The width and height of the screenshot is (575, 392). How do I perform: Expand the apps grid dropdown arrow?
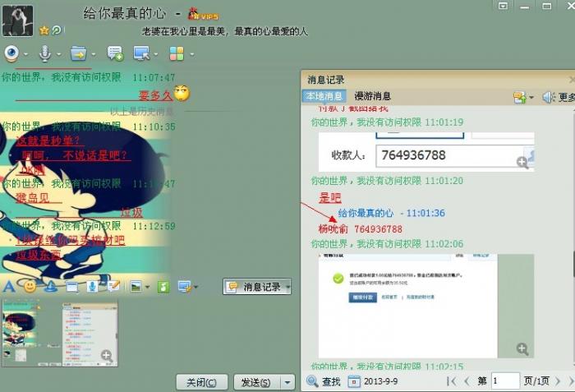click(x=191, y=54)
